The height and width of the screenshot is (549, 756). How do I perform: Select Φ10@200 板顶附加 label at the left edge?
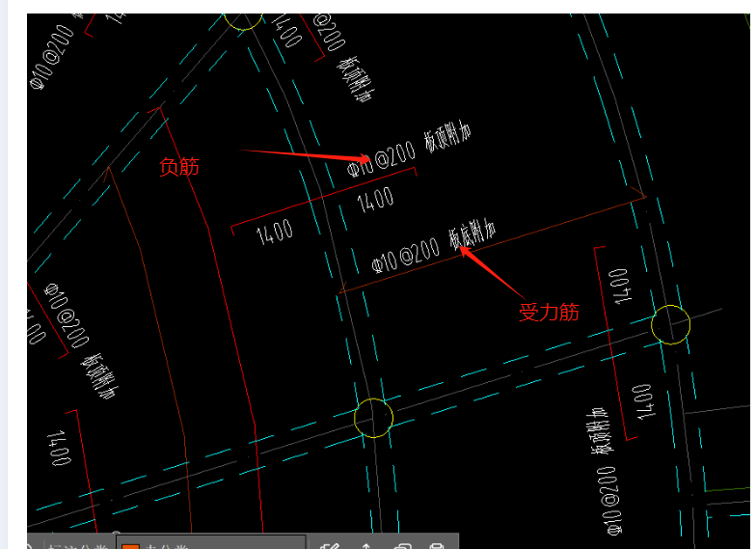coord(79,340)
